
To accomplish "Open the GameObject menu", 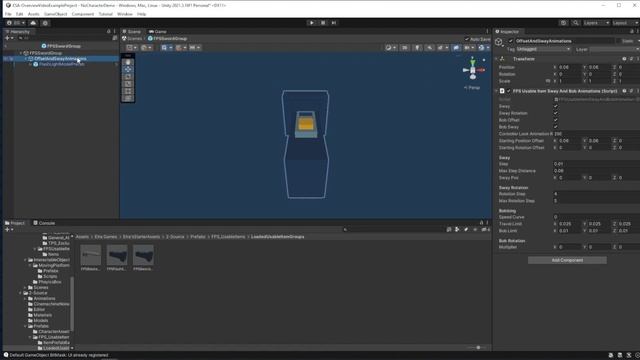I will coord(56,14).
